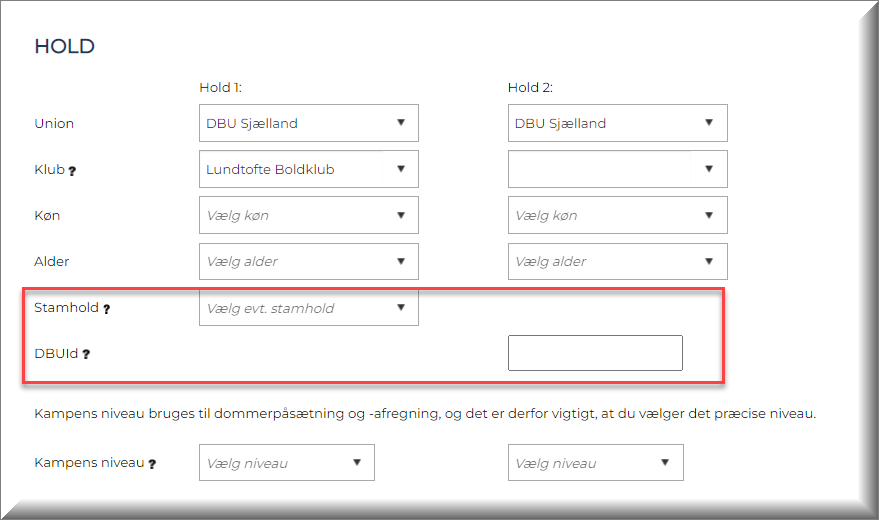The width and height of the screenshot is (879, 520).
Task: Click the Kampens niveau help icon
Action: [152, 464]
